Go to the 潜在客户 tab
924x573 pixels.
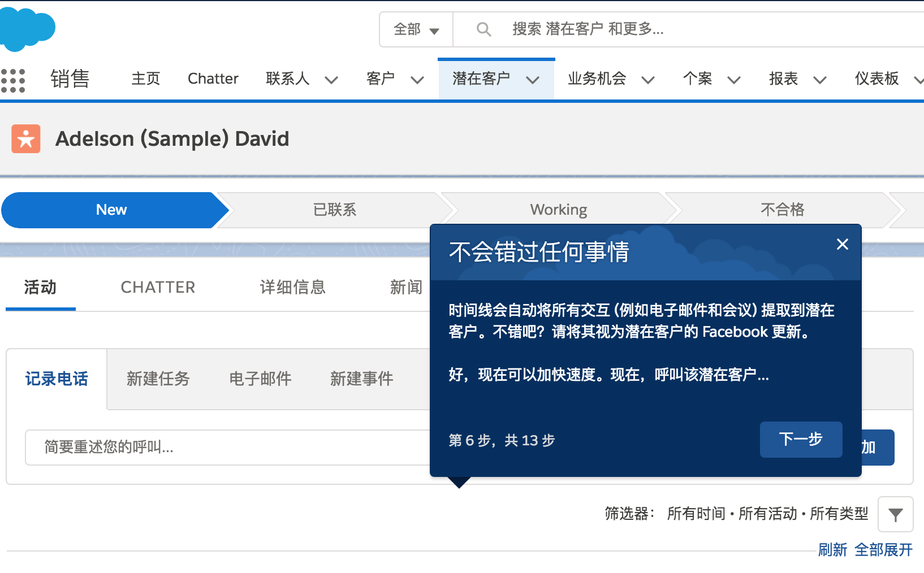point(481,79)
